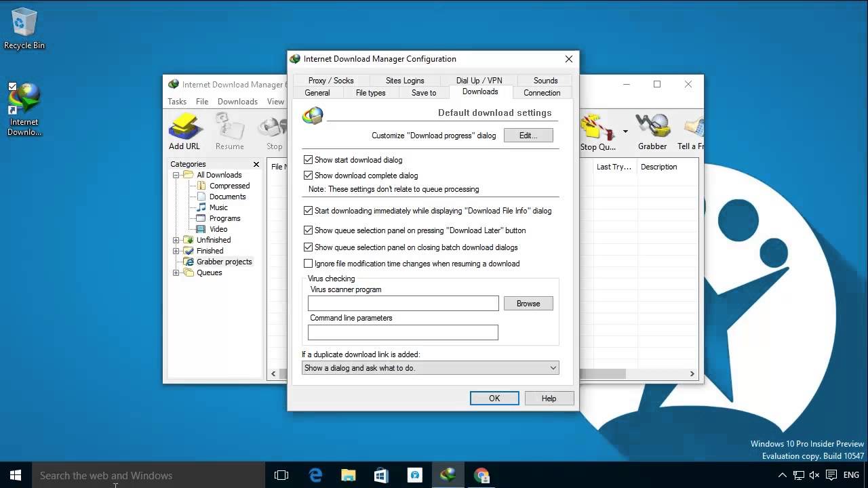868x488 pixels.
Task: Toggle queue panel on closing batch dialogs
Action: point(309,247)
